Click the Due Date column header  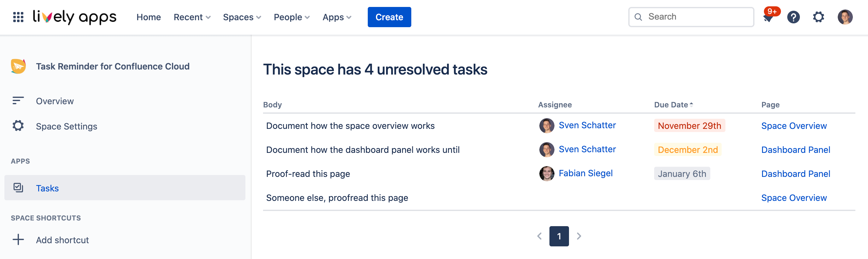click(671, 105)
